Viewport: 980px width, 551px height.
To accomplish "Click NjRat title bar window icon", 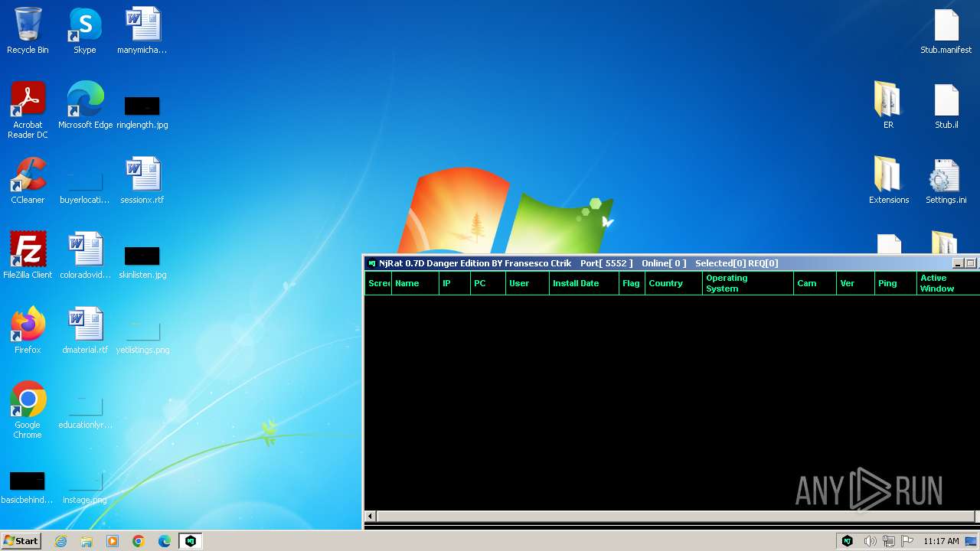I will point(372,263).
